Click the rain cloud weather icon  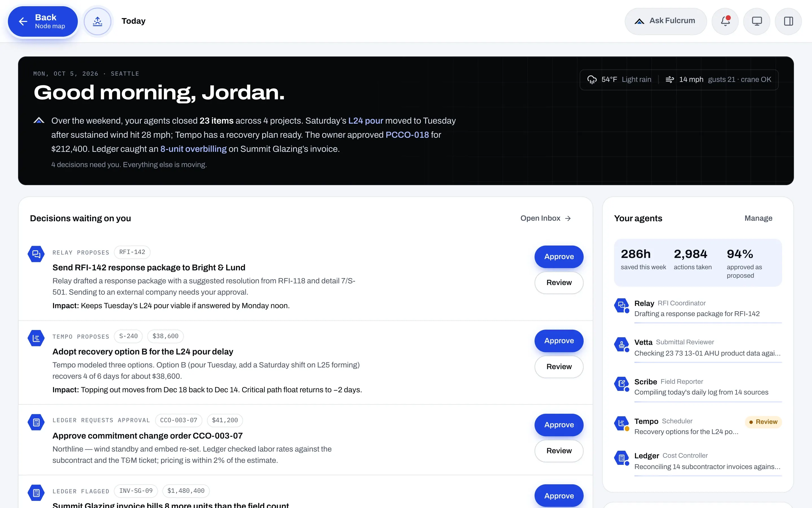pyautogui.click(x=592, y=80)
